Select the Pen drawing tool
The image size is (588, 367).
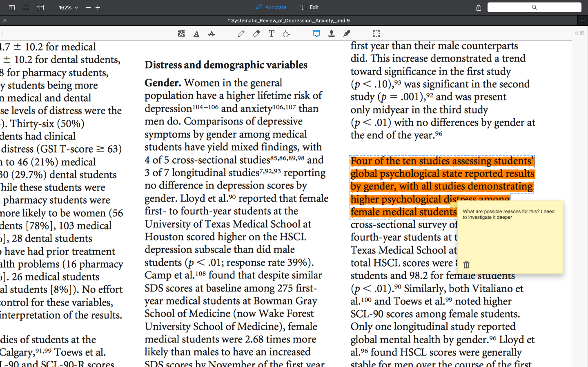(x=241, y=33)
